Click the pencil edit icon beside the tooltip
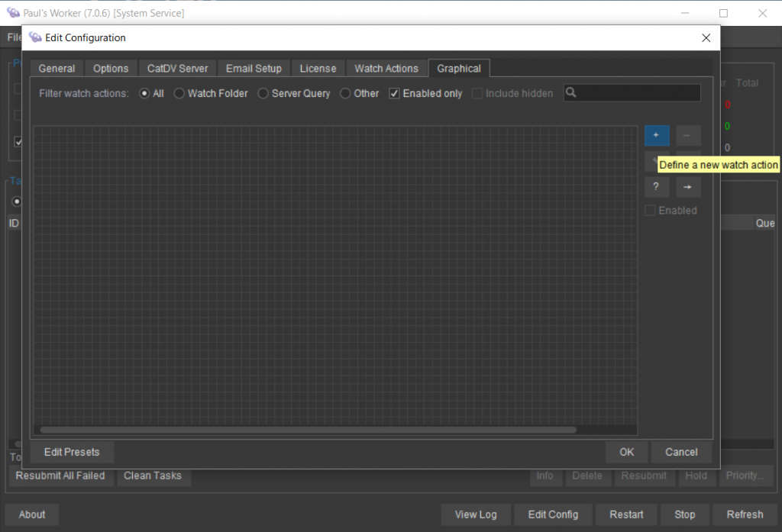This screenshot has height=532, width=782. (x=652, y=160)
